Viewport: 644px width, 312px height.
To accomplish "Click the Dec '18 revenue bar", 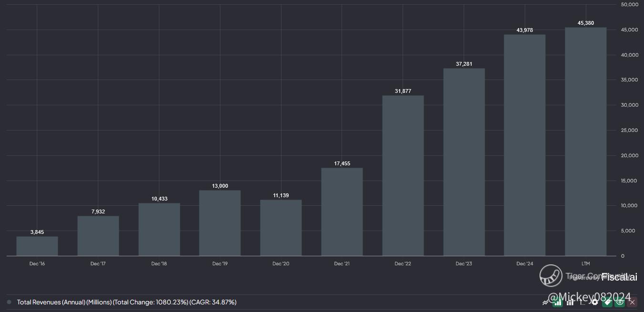I will 159,230.
